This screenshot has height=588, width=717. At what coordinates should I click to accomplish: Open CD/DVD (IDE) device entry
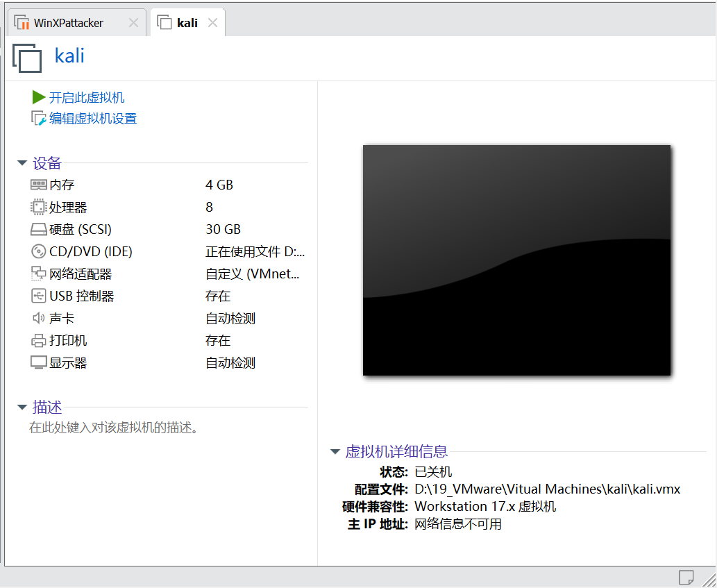point(91,251)
